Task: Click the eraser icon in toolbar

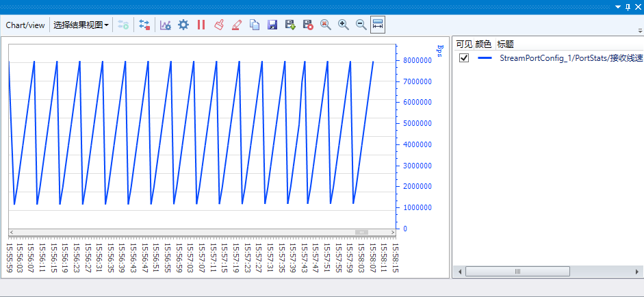Action: point(236,25)
